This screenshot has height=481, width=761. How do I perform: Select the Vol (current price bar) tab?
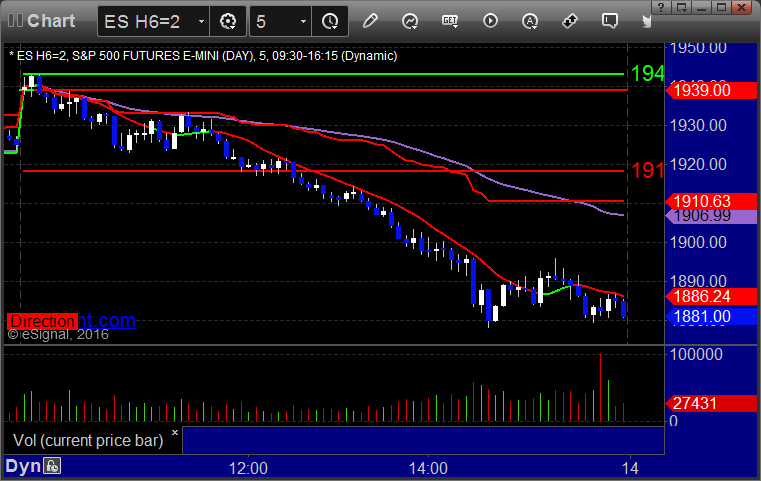(x=88, y=440)
